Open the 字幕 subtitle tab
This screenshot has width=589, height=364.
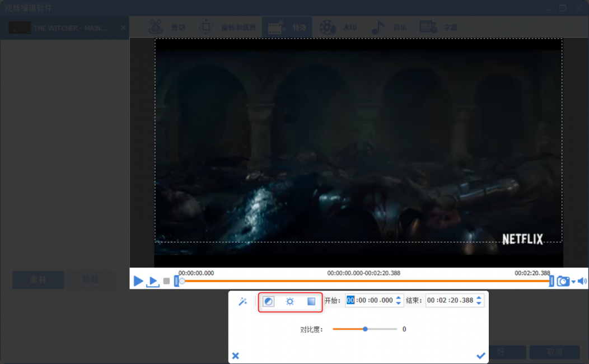coord(438,27)
